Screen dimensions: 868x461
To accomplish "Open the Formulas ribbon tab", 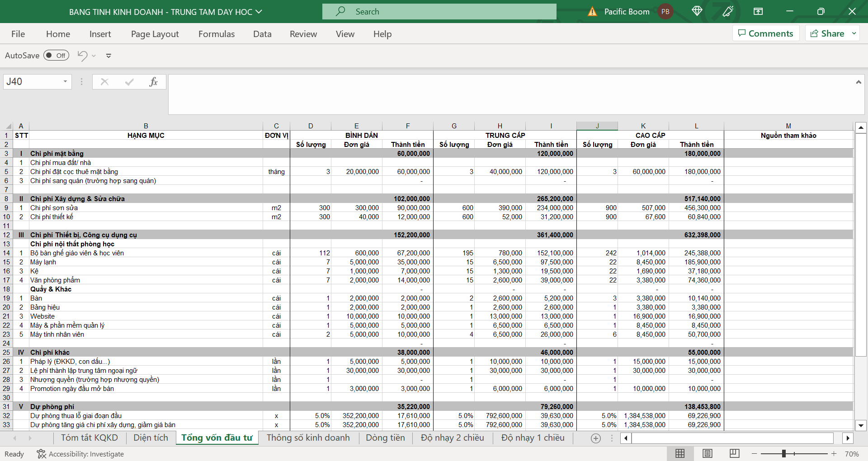I will [x=217, y=34].
